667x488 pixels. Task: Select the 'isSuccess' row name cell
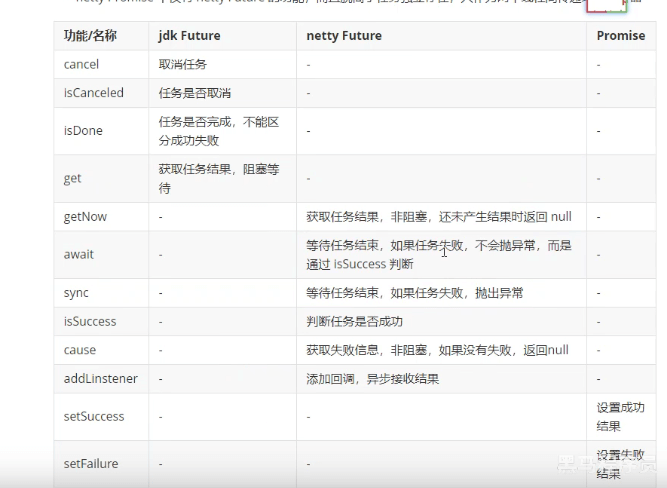[x=101, y=322]
